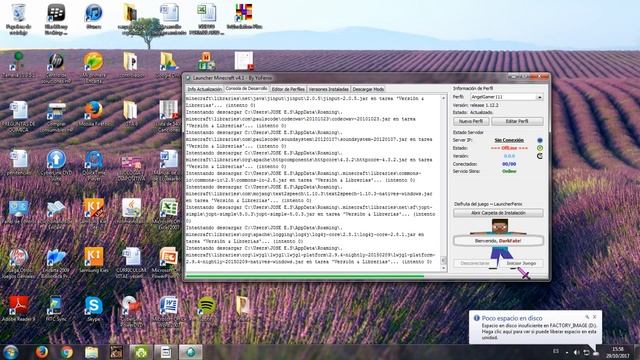Viewport: 640px width, 360px height.
Task: Click the volume icon in system tray
Action: (x=576, y=352)
